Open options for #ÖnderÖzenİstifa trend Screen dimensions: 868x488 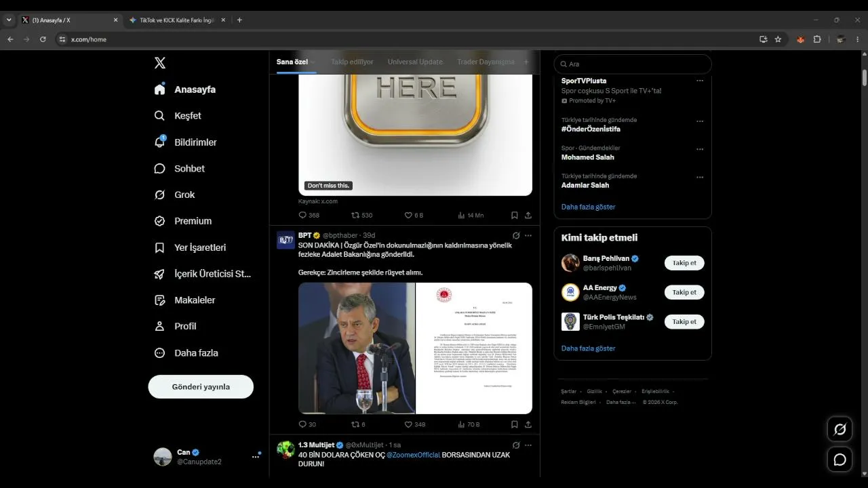coord(700,121)
